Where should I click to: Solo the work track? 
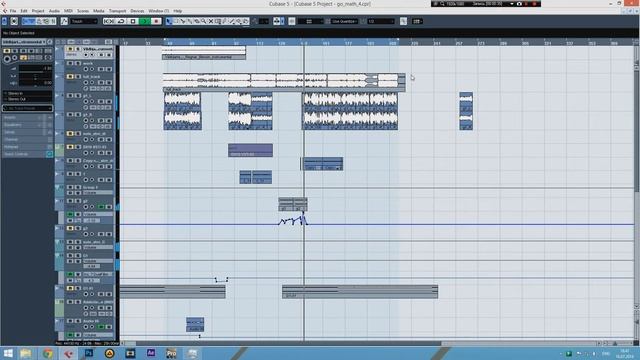tap(77, 64)
